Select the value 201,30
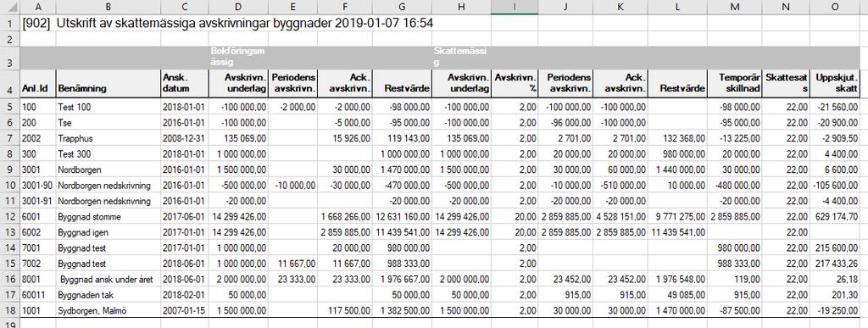Image resolution: width=868 pixels, height=328 pixels. [x=835, y=295]
